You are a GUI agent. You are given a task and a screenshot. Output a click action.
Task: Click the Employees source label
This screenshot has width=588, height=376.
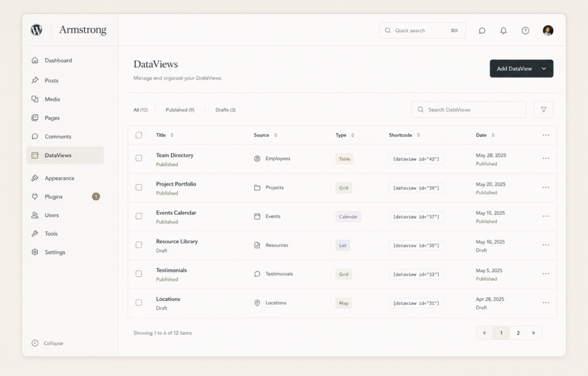pyautogui.click(x=278, y=158)
